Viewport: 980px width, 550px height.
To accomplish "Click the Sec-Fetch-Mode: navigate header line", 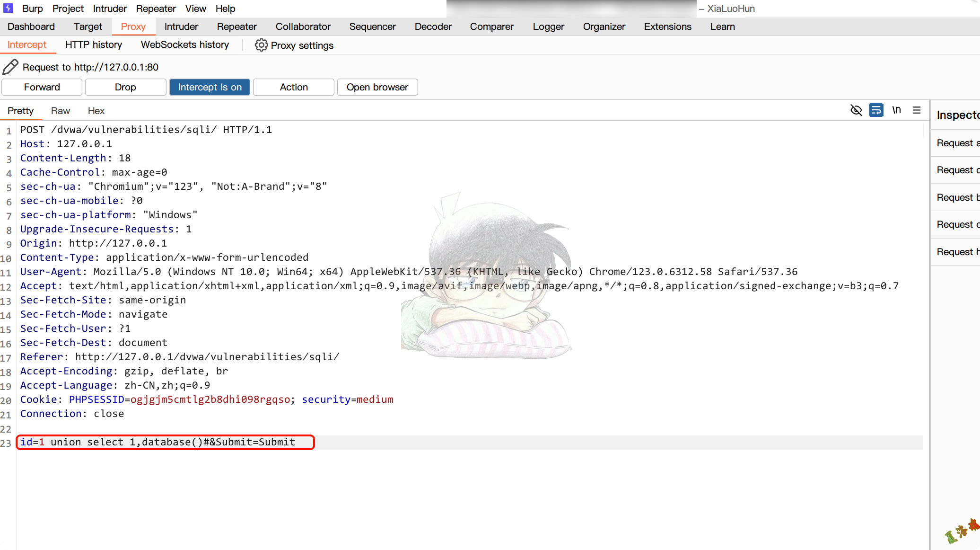I will [94, 314].
